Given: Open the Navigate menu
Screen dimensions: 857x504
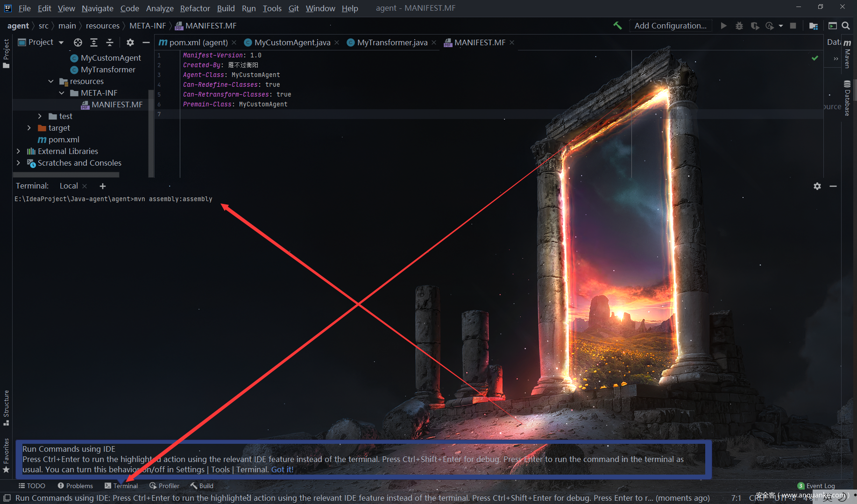Looking at the screenshot, I should (97, 8).
